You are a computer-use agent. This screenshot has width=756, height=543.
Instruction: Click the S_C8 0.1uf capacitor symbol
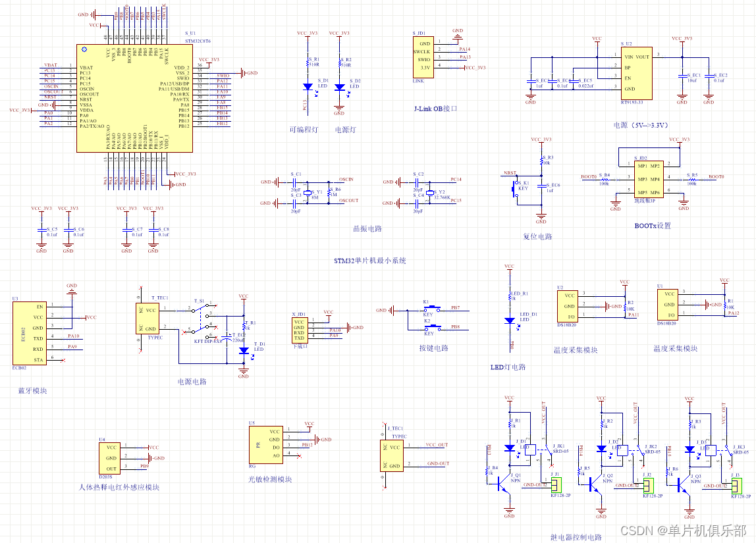(x=153, y=231)
